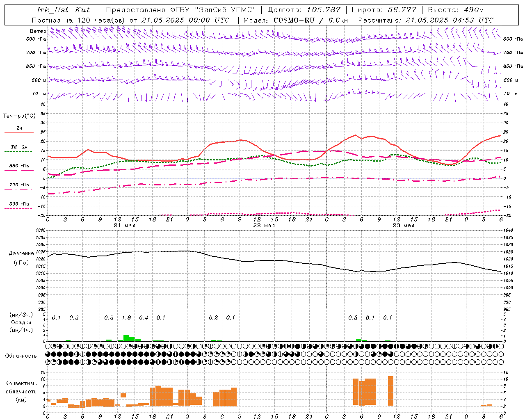Image resolution: width=525 pixels, height=420 pixels.
Task: Click the "500 гПа" legend entry in the temperature legend
Action: tap(19, 204)
